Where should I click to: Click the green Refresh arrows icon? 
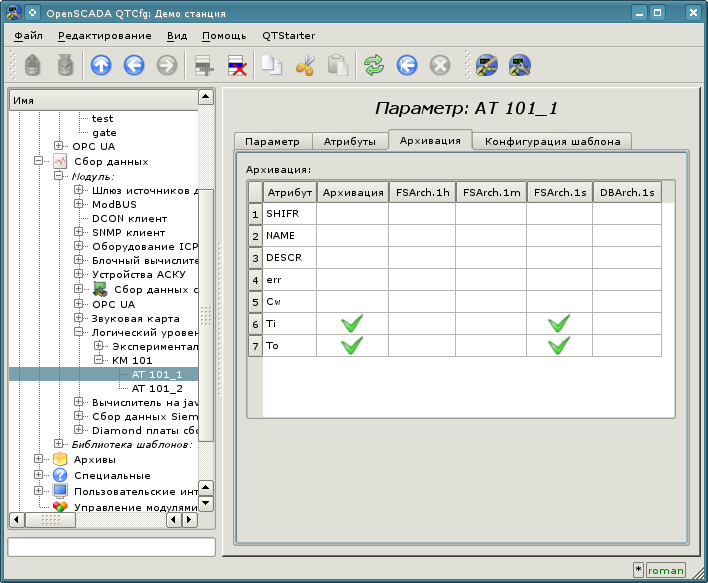coord(374,66)
